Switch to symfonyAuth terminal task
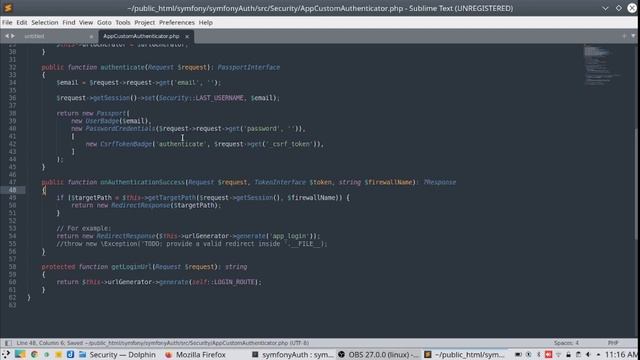The width and height of the screenshot is (640, 360). [x=293, y=355]
